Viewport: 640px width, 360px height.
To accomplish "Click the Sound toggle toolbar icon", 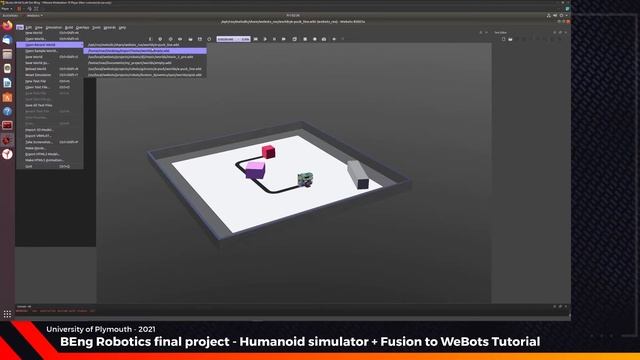I will pos(334,39).
